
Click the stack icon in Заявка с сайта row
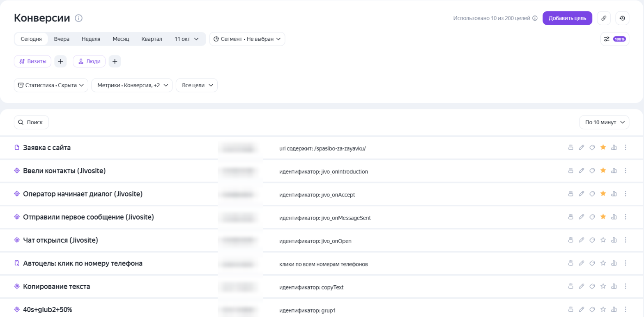click(x=570, y=148)
